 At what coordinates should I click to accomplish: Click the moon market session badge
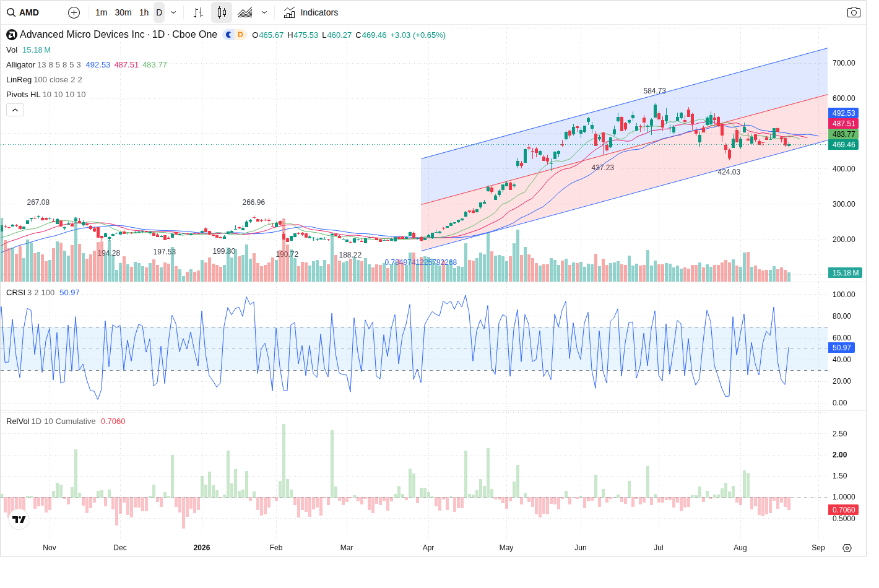[x=228, y=35]
